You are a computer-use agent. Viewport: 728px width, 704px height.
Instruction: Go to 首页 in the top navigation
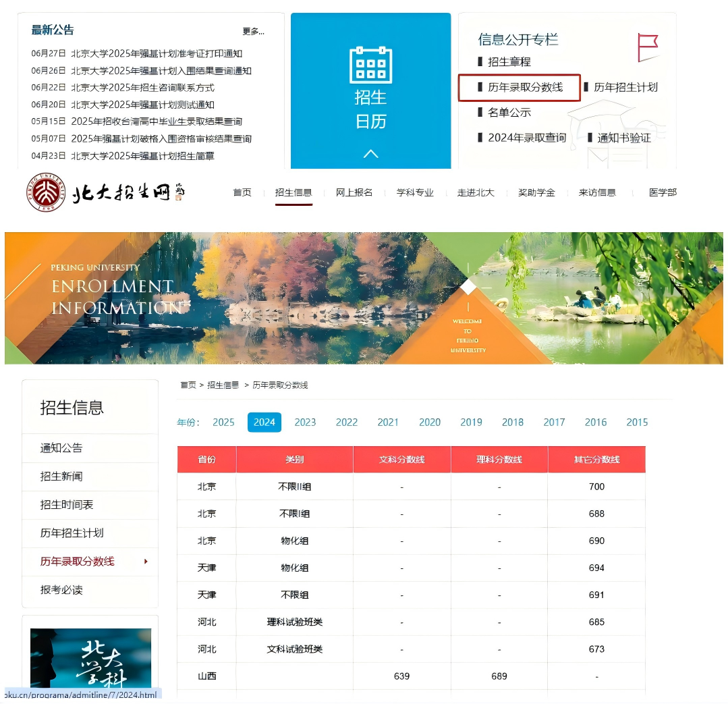click(x=242, y=192)
